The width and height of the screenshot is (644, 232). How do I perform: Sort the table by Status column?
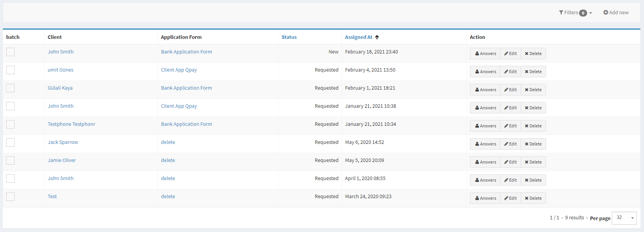tap(289, 37)
